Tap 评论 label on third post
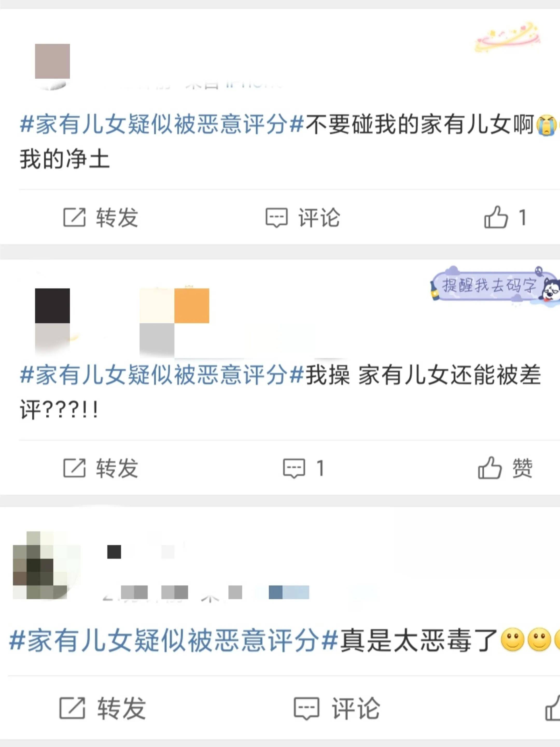Screen dimensions: 560x747 click(x=356, y=708)
